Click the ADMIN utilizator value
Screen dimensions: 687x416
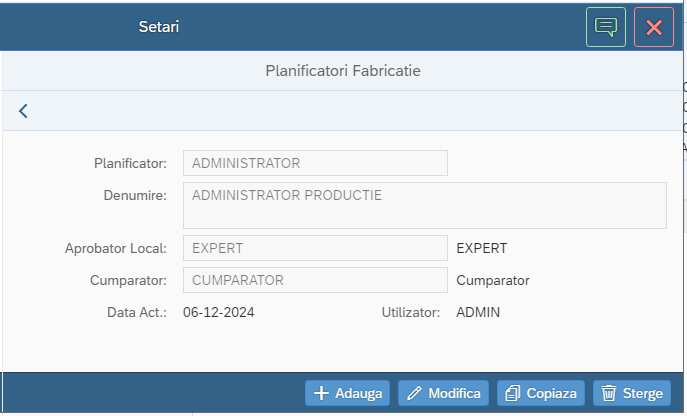[x=478, y=312]
